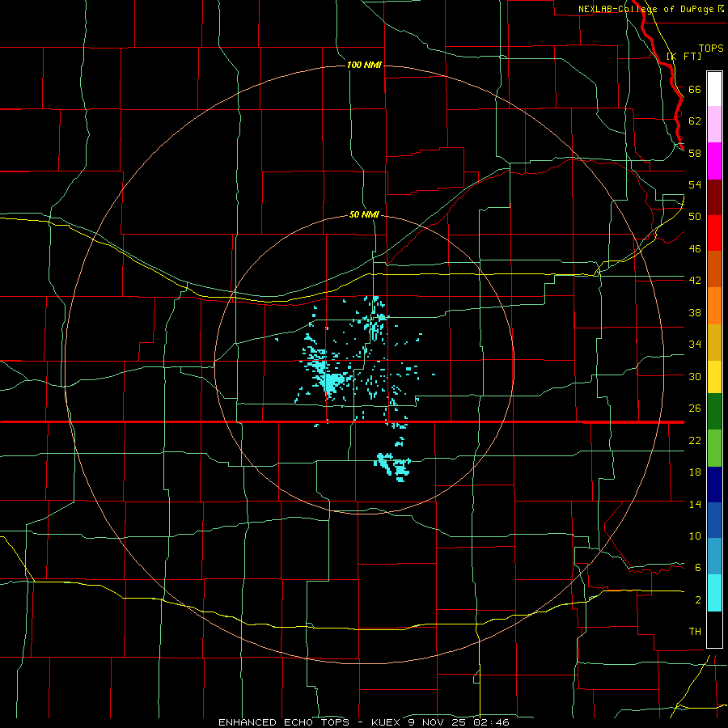Select the 34 legend value

click(x=695, y=344)
